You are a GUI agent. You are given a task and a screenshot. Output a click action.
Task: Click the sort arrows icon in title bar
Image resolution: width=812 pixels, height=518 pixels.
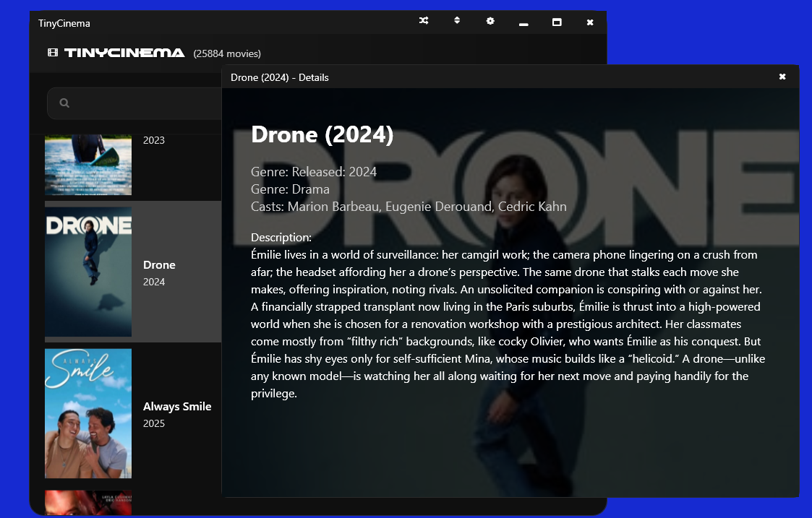457,20
